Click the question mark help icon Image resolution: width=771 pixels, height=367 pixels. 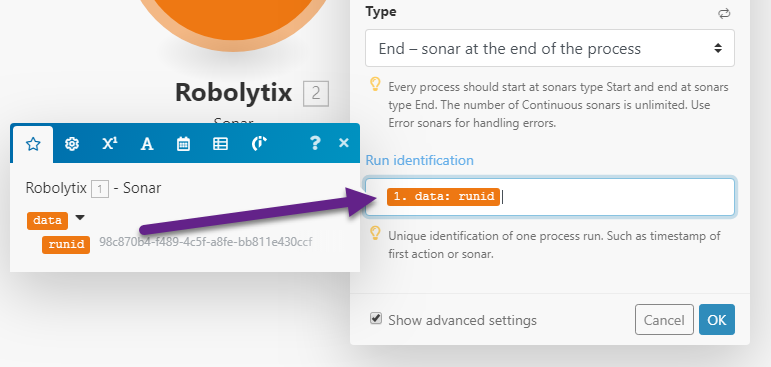315,143
